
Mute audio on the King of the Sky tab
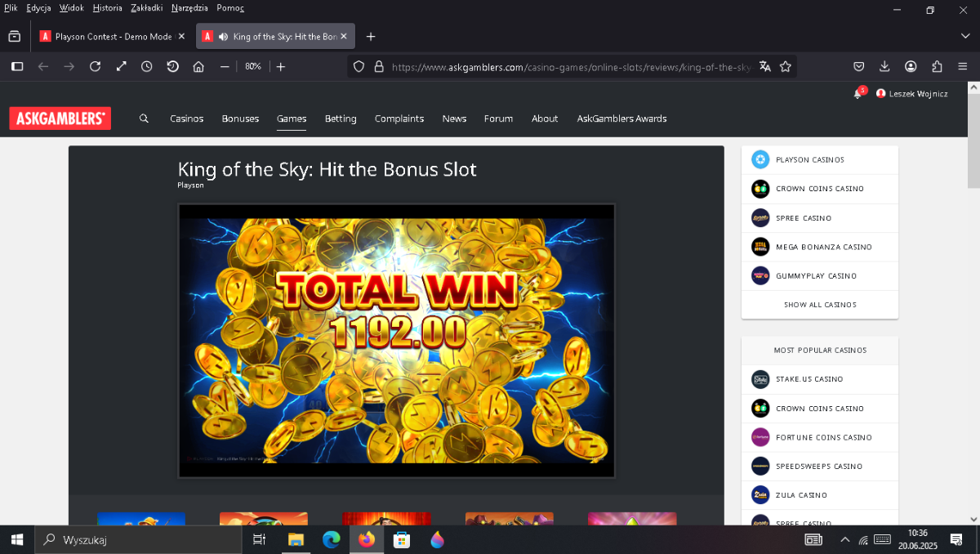click(x=223, y=37)
